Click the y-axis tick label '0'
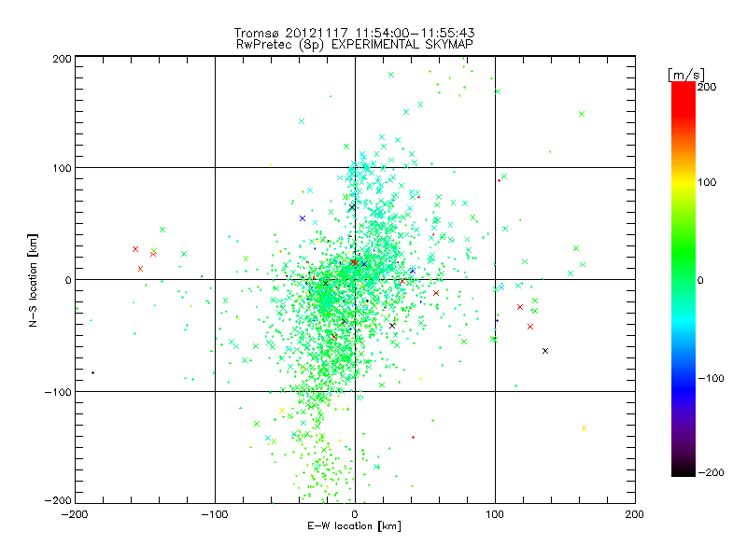Screen dimensions: 747x560 point(68,280)
